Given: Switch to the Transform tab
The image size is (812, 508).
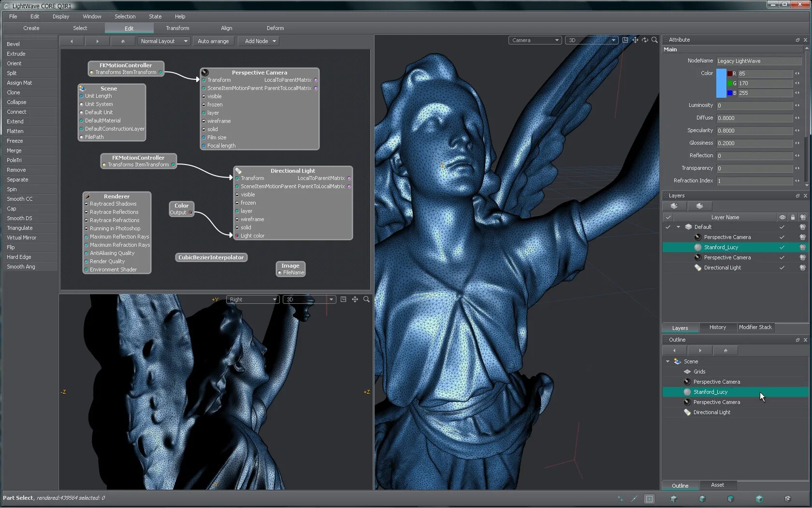Looking at the screenshot, I should (x=177, y=28).
